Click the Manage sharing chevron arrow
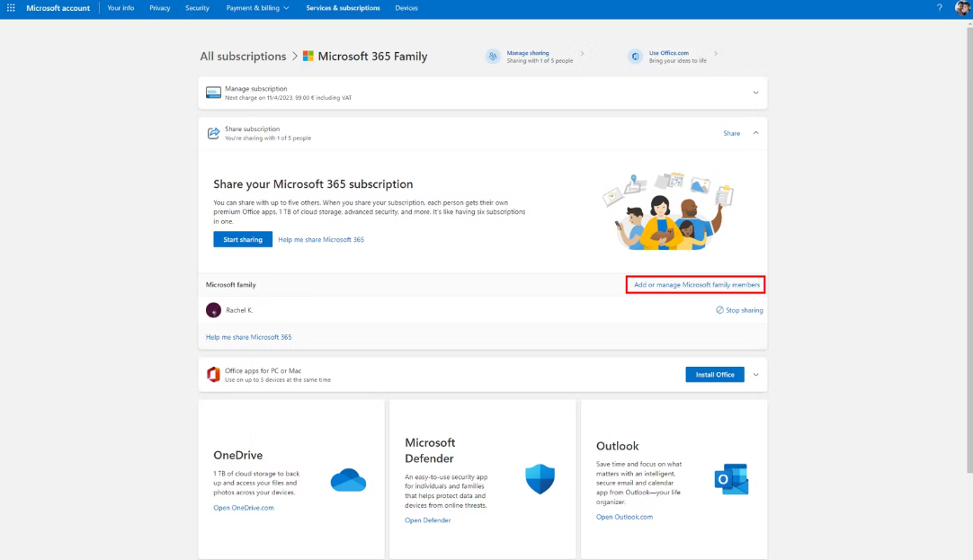973x560 pixels. tap(582, 53)
